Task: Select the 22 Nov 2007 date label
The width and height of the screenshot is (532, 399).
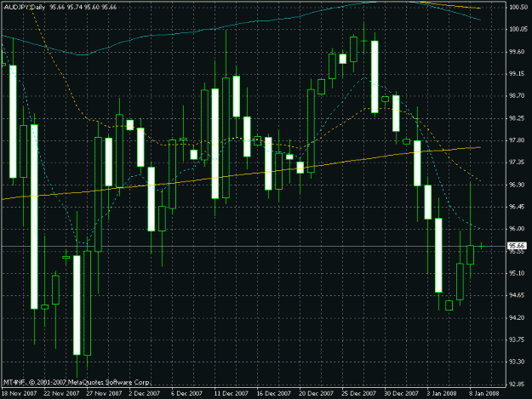Action: [x=61, y=393]
